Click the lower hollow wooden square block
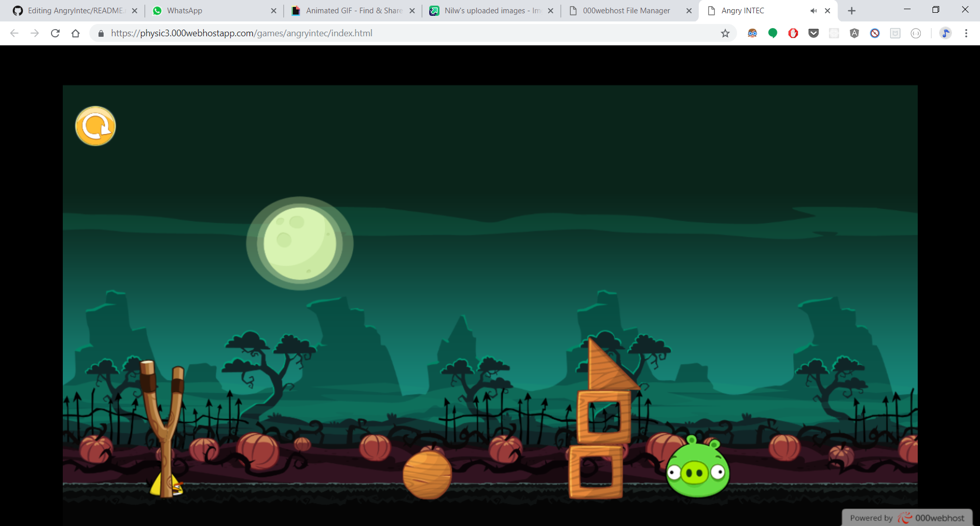The width and height of the screenshot is (980, 526). tap(596, 472)
